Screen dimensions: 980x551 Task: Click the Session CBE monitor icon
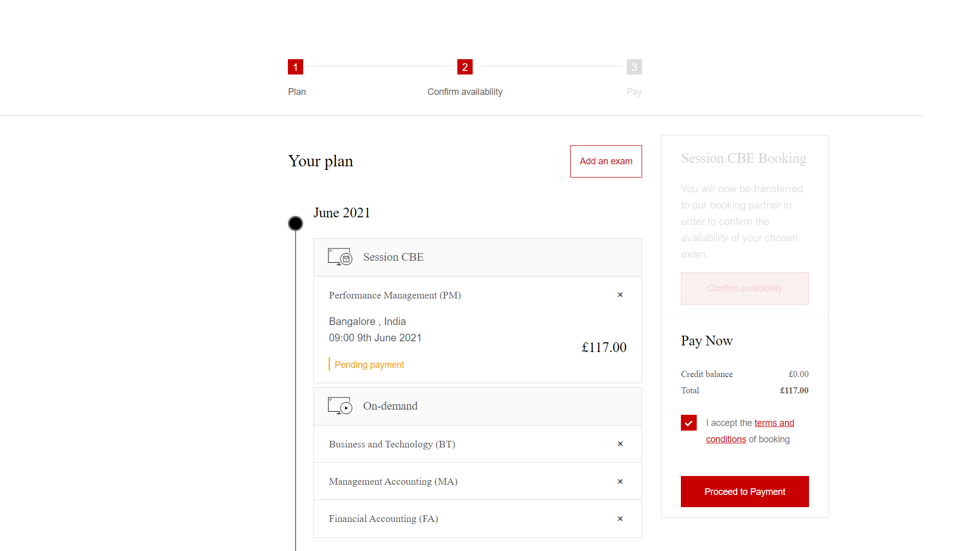click(340, 257)
